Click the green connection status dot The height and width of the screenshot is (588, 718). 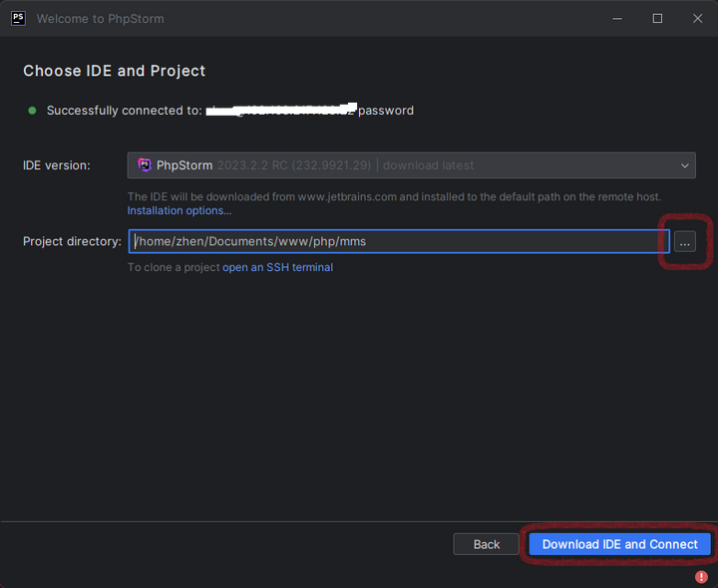(x=32, y=111)
